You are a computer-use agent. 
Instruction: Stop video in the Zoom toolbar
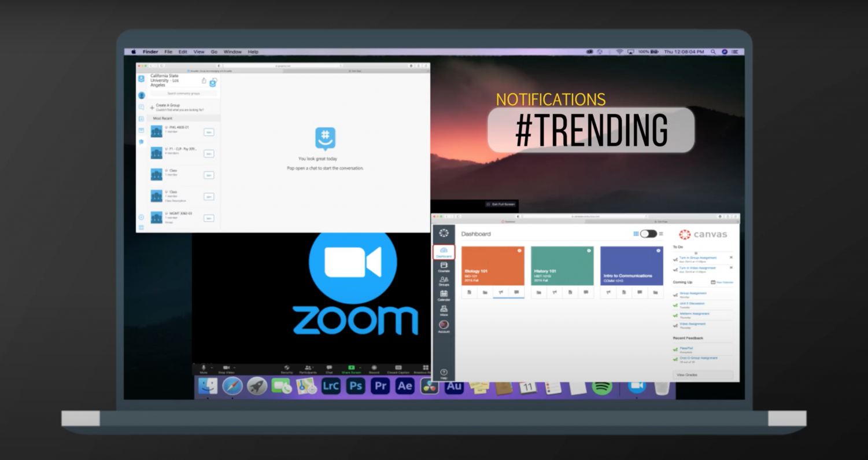pos(226,369)
